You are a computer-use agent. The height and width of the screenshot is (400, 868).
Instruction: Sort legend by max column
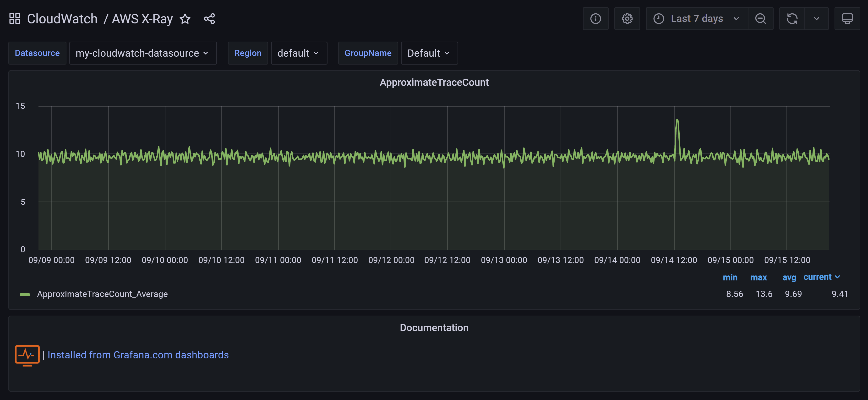click(x=758, y=277)
